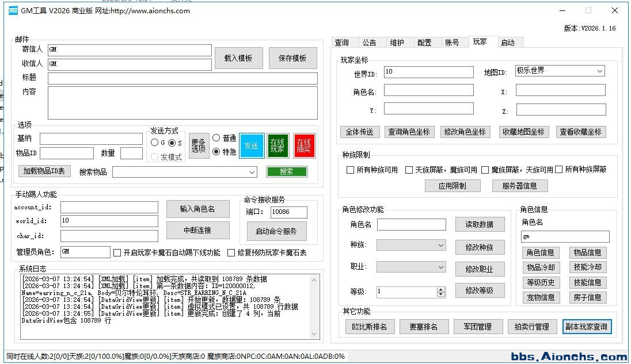Switch to the 公告 tab
Viewport: 631px width, 364px height.
point(369,43)
